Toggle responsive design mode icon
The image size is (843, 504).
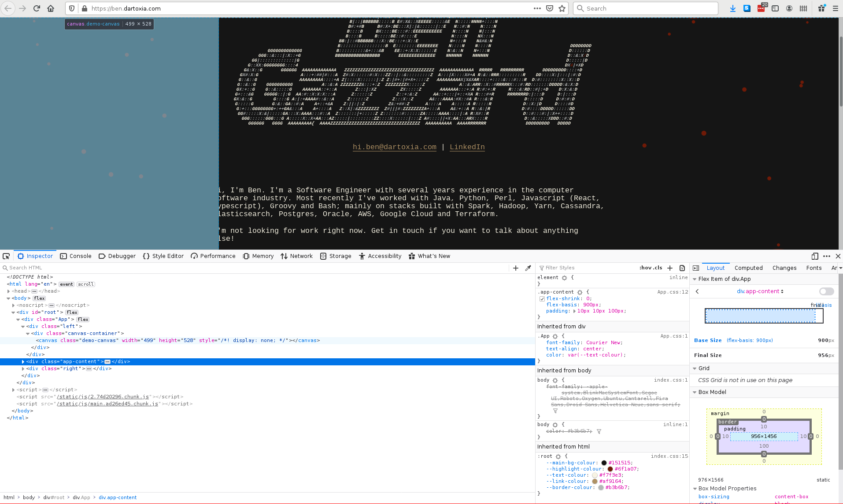(x=815, y=256)
